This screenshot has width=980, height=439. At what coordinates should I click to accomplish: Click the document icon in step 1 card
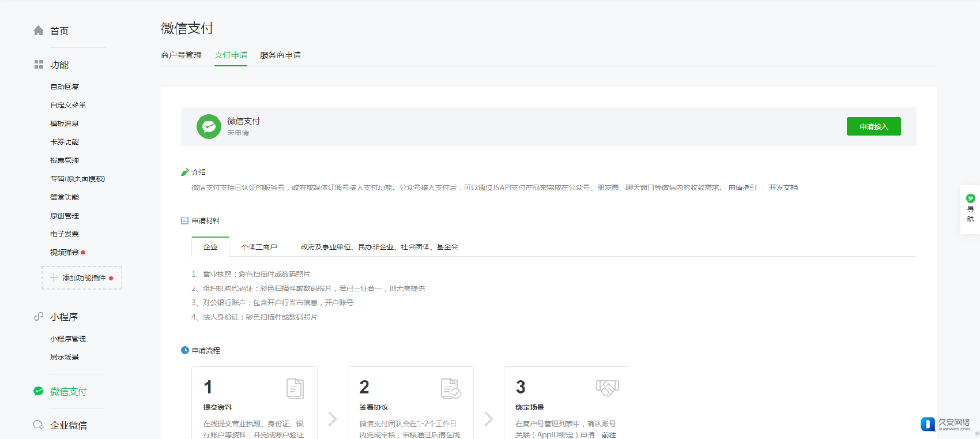click(295, 389)
